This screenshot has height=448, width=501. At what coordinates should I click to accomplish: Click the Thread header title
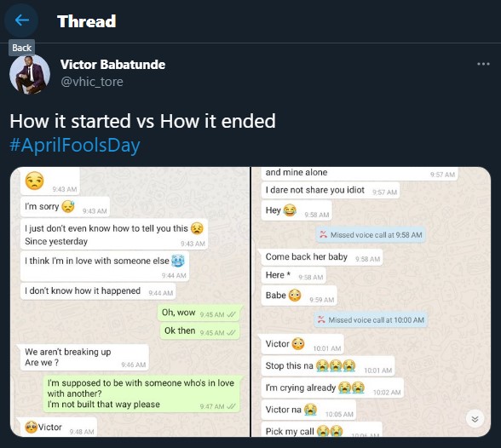86,21
